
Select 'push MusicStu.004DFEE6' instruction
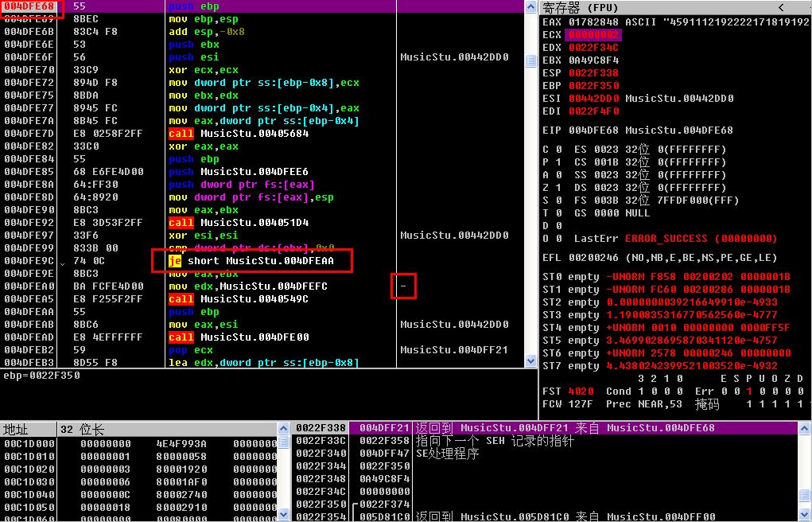coord(239,172)
